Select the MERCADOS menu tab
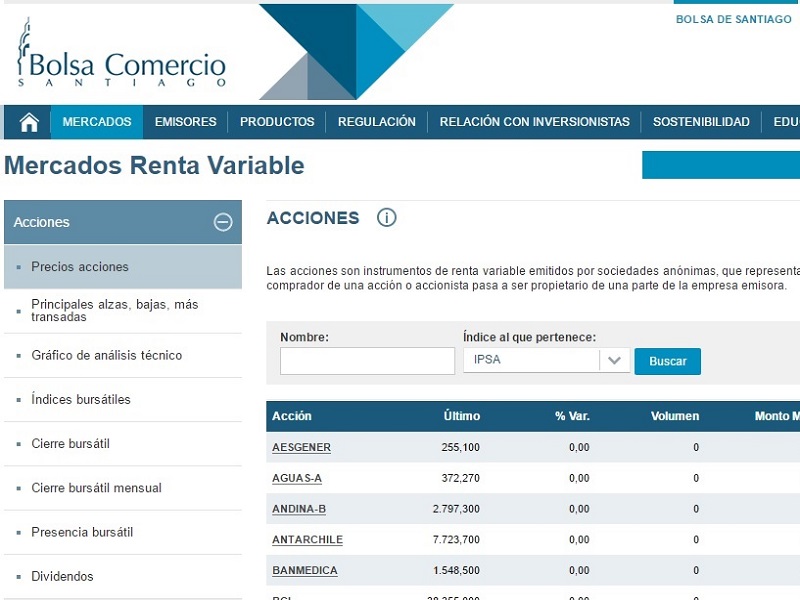This screenshot has width=800, height=600. tap(96, 121)
